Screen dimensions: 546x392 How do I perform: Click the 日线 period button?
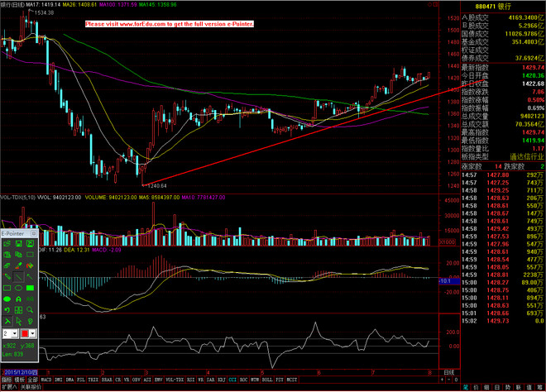click(449, 372)
